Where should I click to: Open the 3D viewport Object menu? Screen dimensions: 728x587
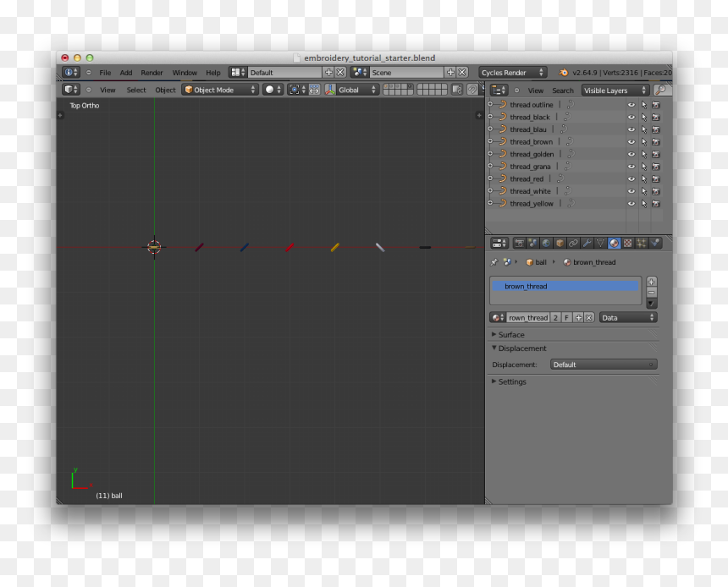click(x=165, y=90)
